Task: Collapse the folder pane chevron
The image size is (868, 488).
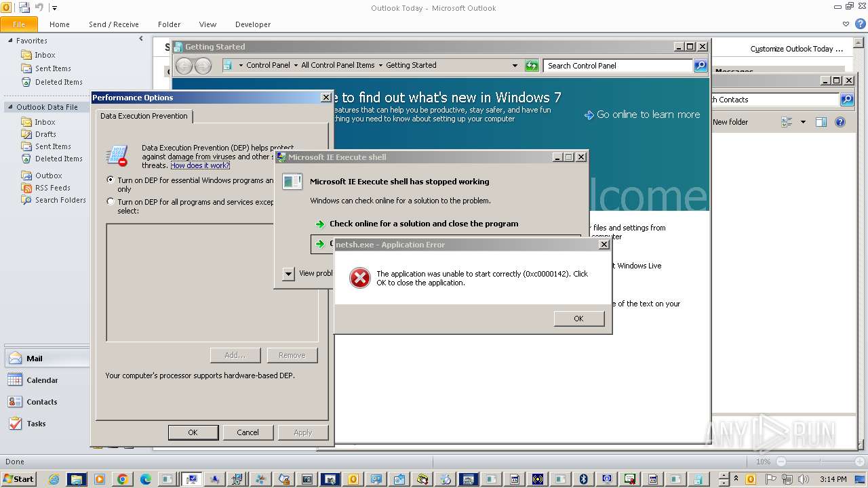Action: (x=141, y=39)
